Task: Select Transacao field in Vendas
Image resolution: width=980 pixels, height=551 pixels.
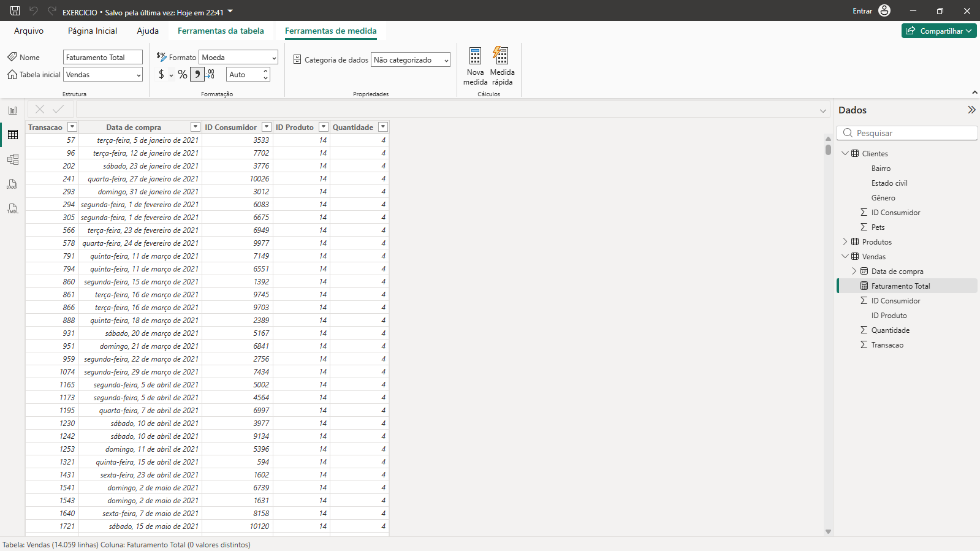Action: click(x=887, y=344)
